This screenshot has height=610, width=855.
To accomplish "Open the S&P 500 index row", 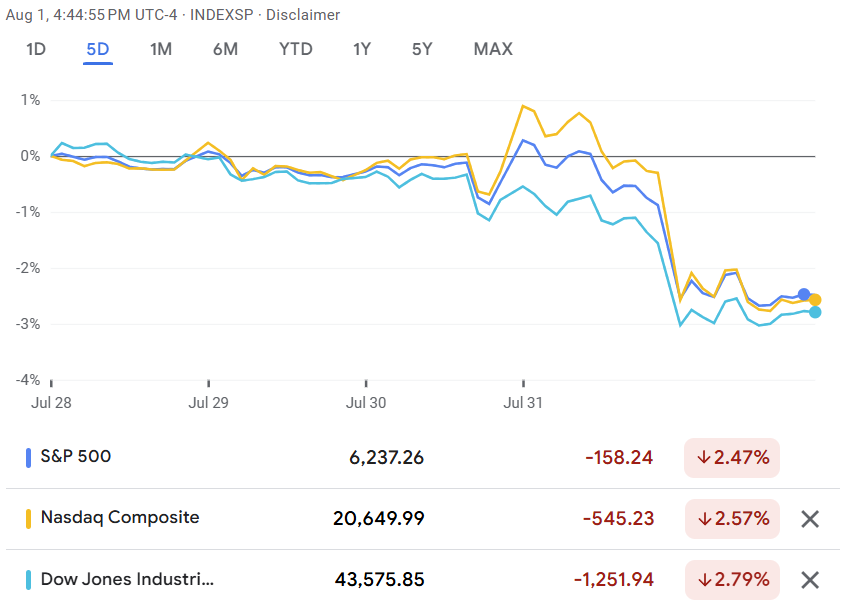I will (x=403, y=457).
